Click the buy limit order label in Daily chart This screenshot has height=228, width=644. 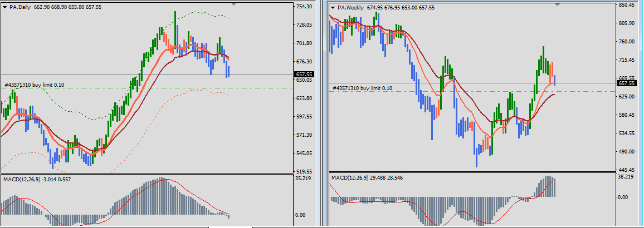pyautogui.click(x=35, y=85)
